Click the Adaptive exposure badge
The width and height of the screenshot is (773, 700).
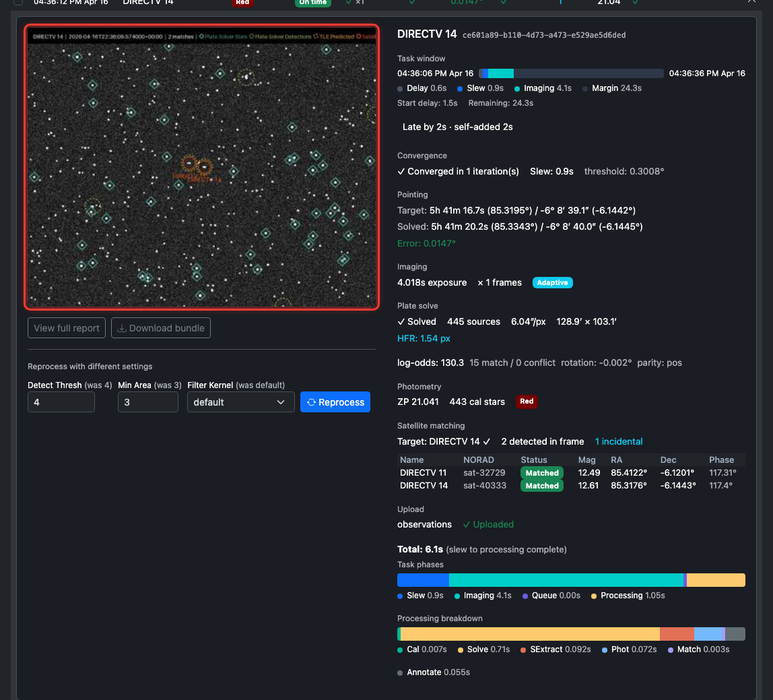click(x=552, y=283)
